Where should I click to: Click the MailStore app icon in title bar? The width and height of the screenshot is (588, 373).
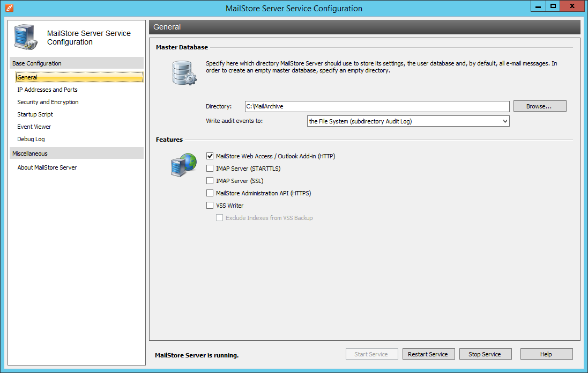pos(9,8)
